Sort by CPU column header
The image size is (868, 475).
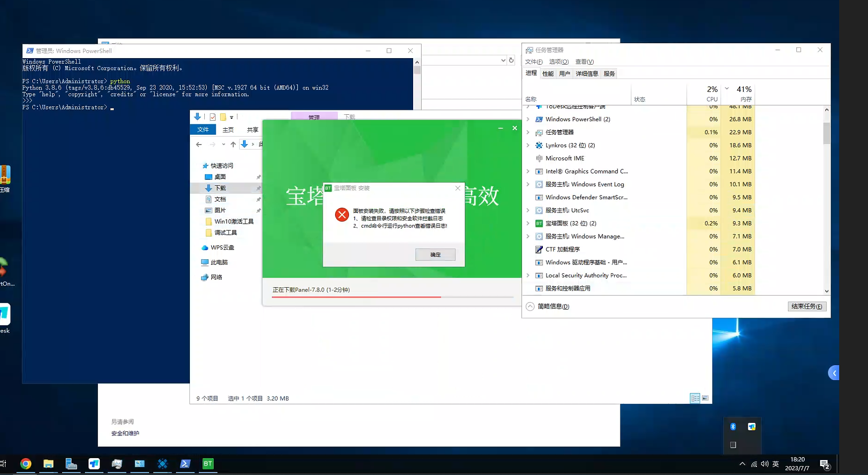point(703,93)
